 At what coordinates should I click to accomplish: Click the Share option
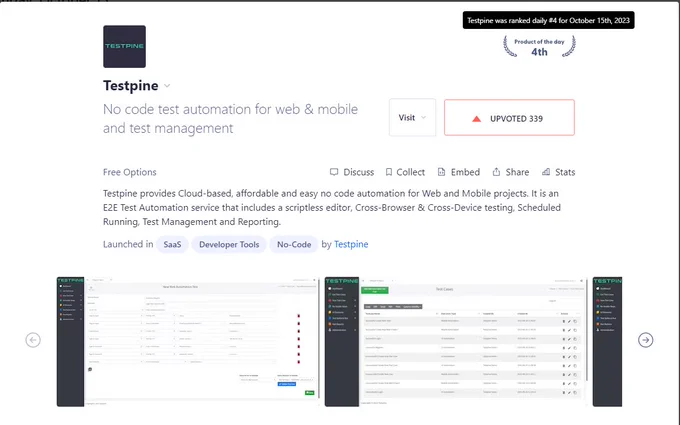[511, 172]
